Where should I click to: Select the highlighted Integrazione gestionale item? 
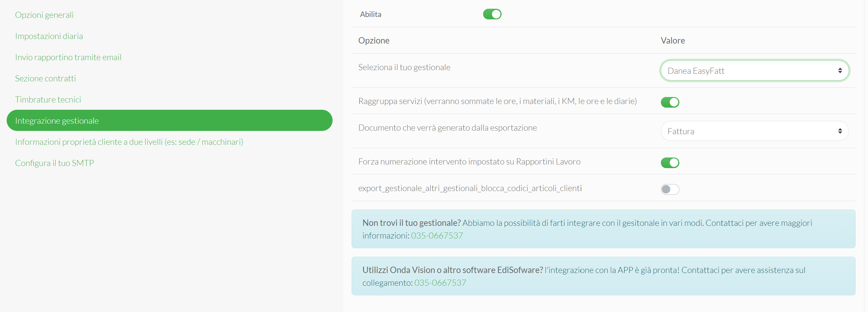tap(57, 121)
